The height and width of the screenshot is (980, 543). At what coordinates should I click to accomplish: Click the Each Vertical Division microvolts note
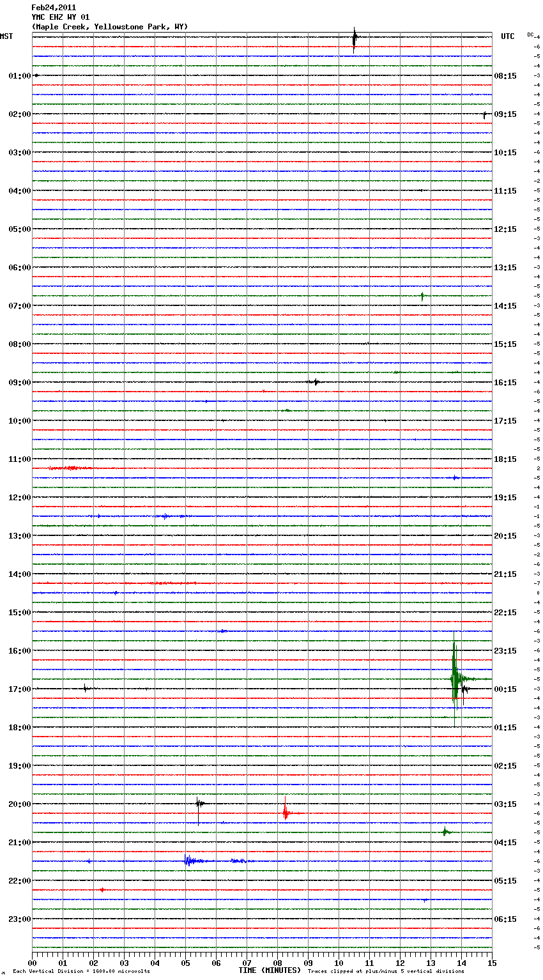[81, 971]
